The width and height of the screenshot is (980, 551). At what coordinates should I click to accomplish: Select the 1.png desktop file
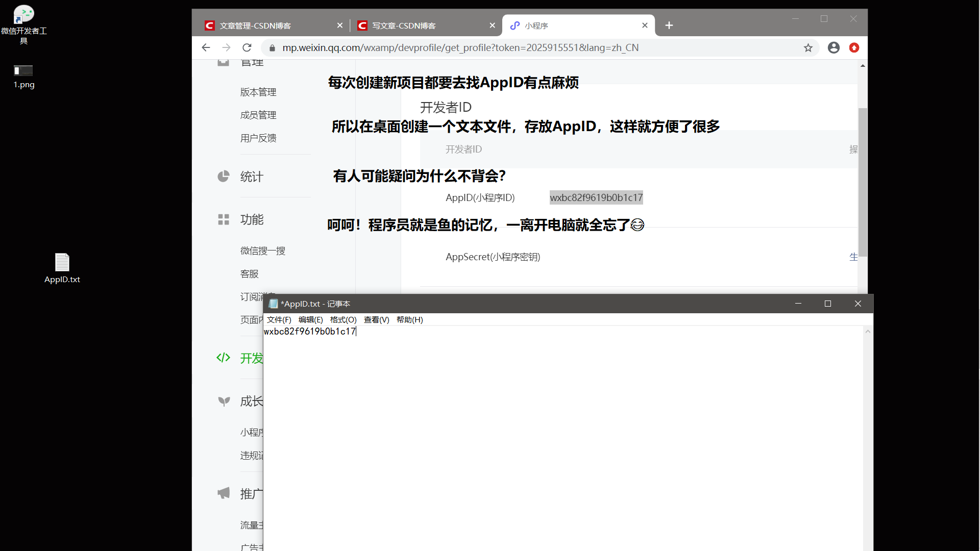pyautogui.click(x=23, y=77)
